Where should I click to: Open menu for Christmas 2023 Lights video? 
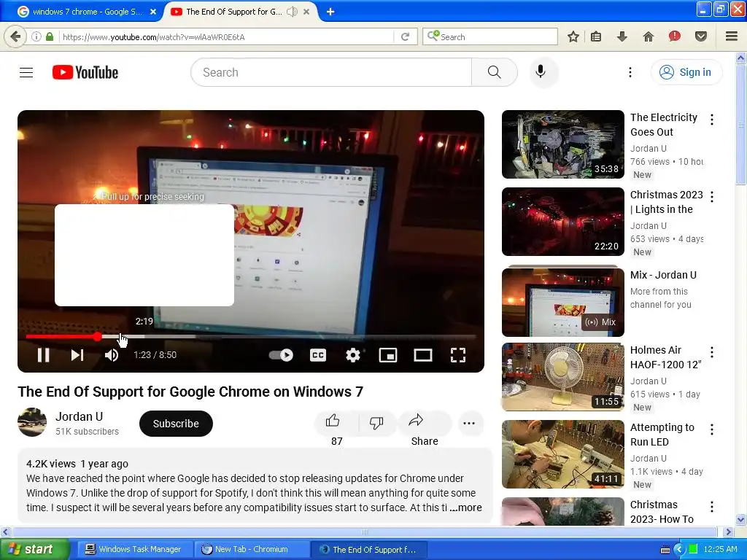[712, 197]
